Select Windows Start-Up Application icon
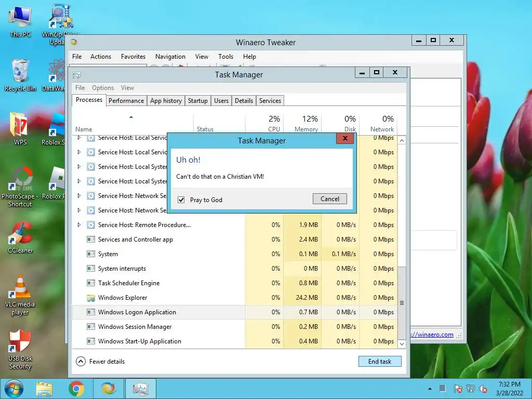 click(x=90, y=341)
